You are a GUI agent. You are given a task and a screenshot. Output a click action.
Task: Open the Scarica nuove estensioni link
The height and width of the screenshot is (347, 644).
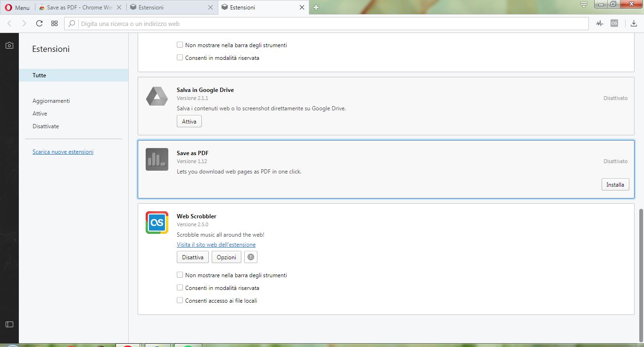[63, 152]
